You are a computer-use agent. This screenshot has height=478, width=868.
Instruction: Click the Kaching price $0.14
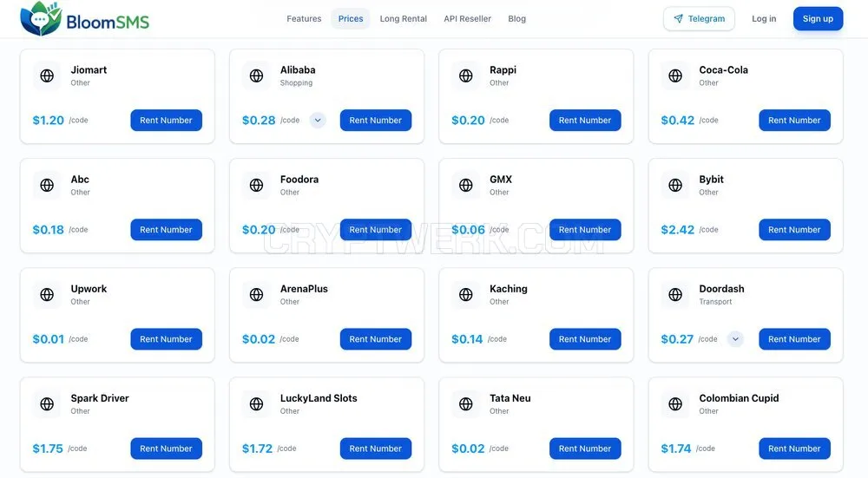click(467, 339)
